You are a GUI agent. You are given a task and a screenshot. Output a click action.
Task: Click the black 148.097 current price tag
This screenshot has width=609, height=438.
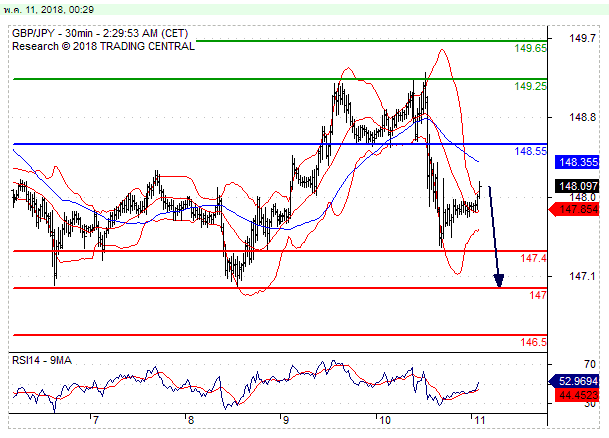pyautogui.click(x=577, y=186)
